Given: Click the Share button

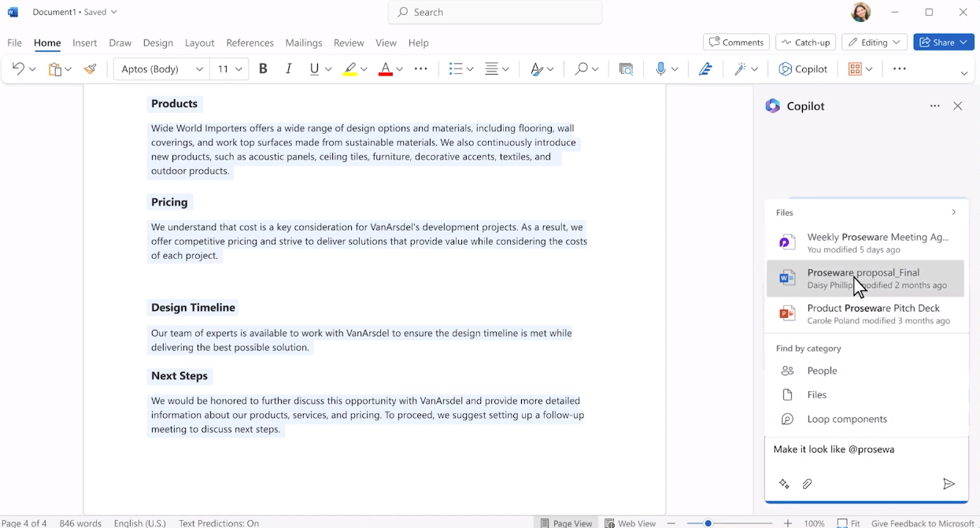Looking at the screenshot, I should point(944,42).
